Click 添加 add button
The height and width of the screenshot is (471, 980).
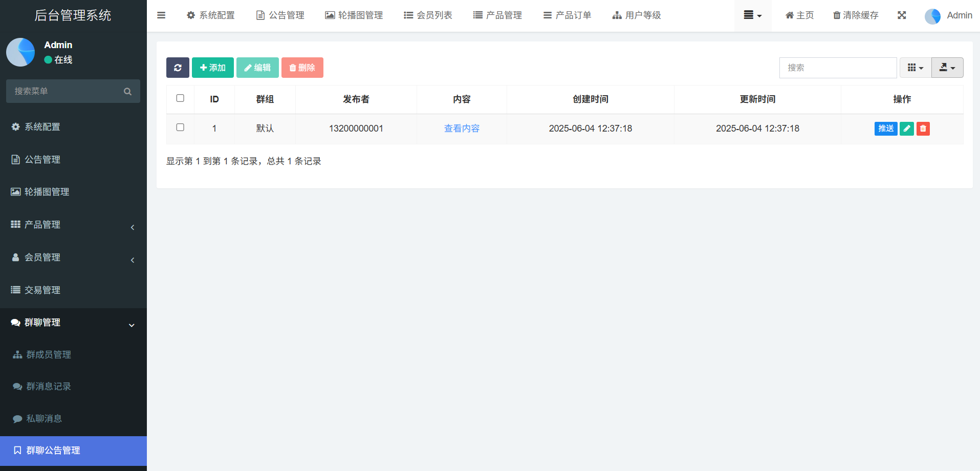click(x=213, y=68)
